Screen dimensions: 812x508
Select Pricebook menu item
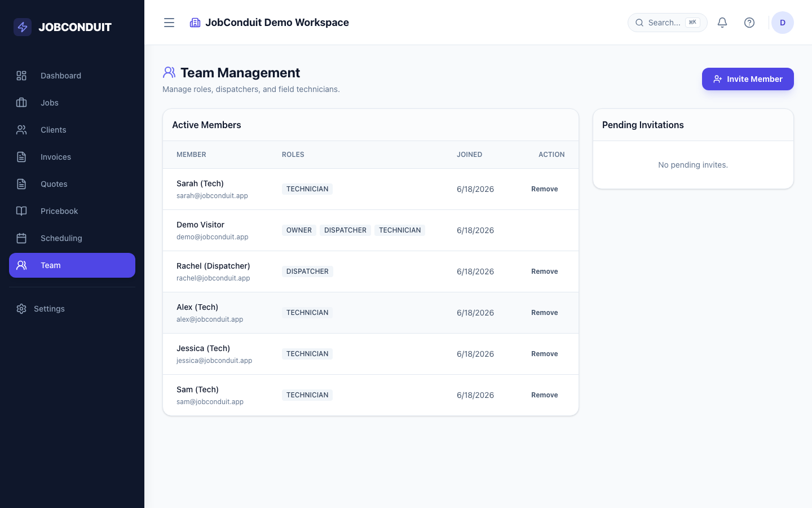pos(72,211)
